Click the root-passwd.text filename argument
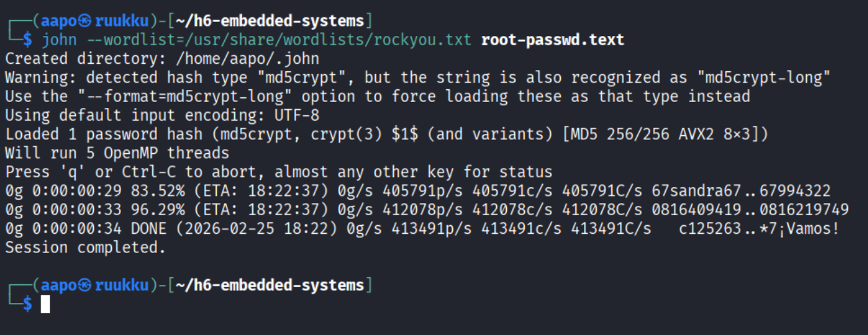The height and width of the screenshot is (335, 868). click(x=552, y=39)
